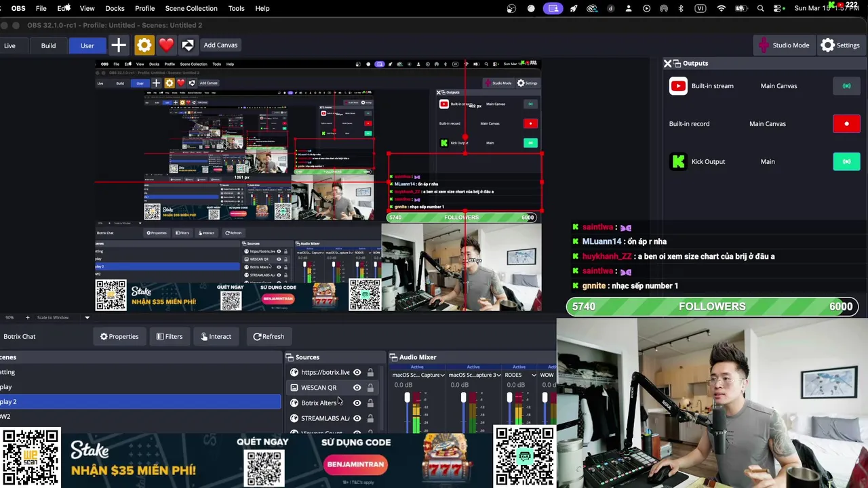Screen dimensions: 868x488
Task: Click the image icon of WESCAN QR source
Action: point(294,388)
